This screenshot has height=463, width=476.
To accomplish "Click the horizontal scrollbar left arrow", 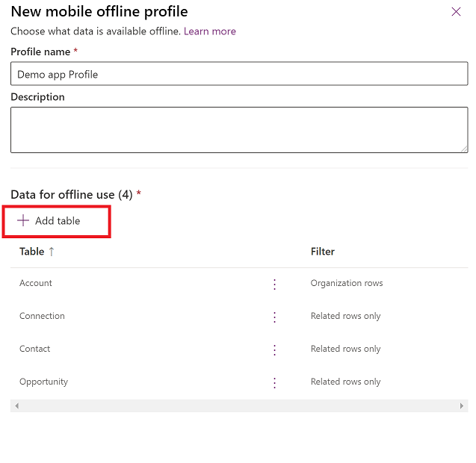I will tap(16, 405).
